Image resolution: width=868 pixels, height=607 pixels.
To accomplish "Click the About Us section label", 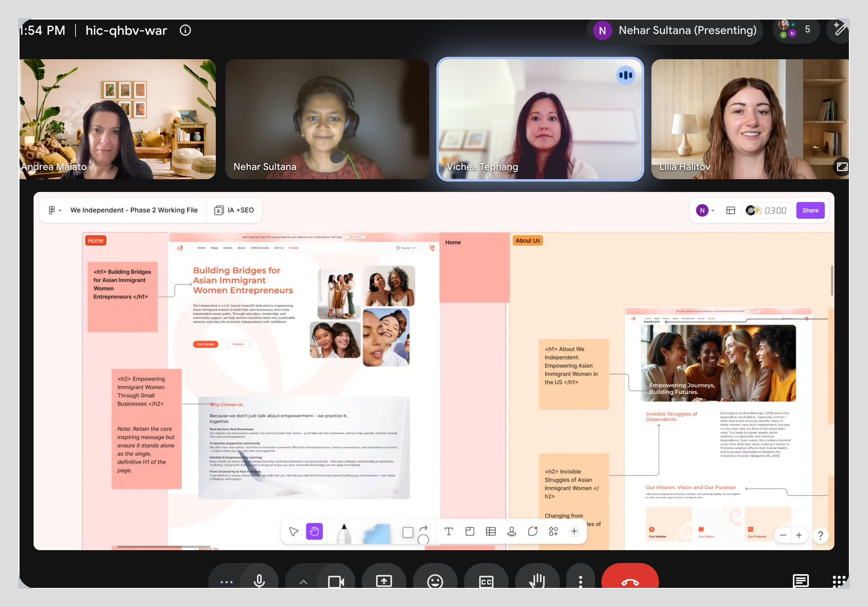I will click(x=528, y=241).
